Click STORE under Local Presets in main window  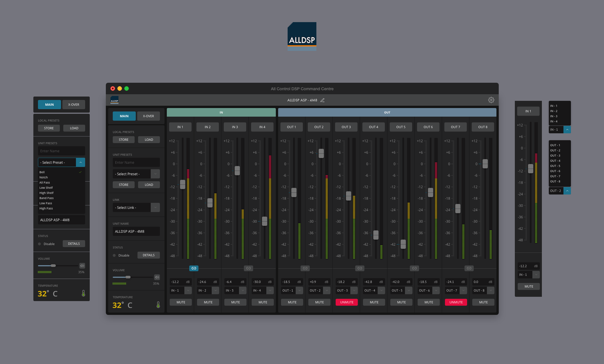[x=124, y=140]
